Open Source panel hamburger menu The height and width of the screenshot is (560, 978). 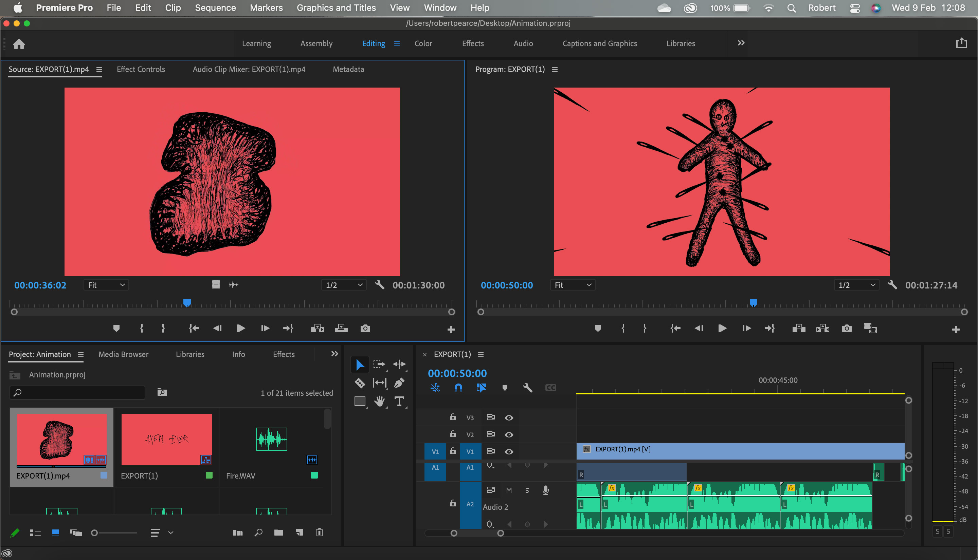99,70
